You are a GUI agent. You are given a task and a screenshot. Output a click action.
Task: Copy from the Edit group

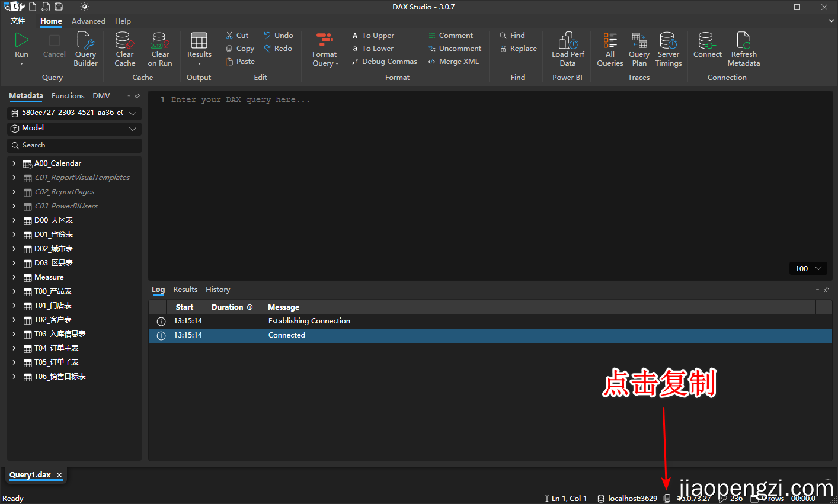240,49
